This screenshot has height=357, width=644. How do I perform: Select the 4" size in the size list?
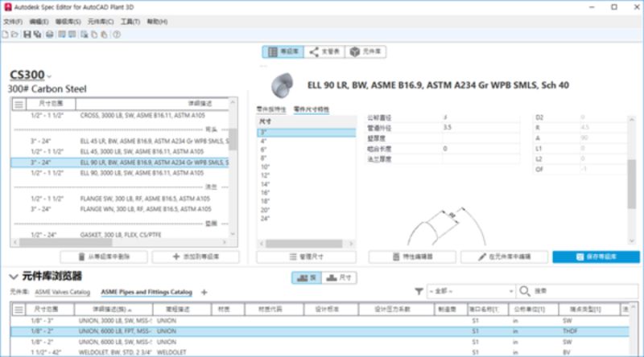307,142
